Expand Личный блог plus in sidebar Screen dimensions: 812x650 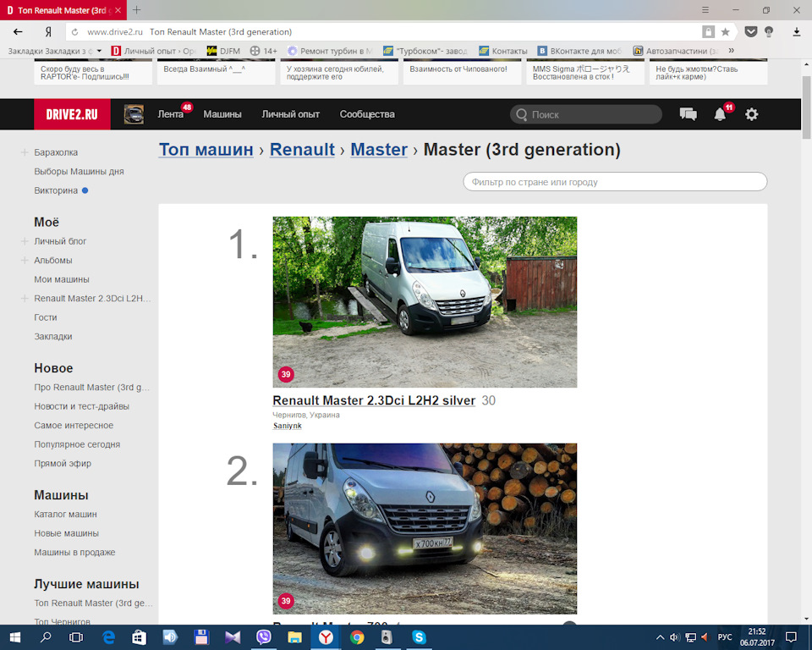coord(25,241)
